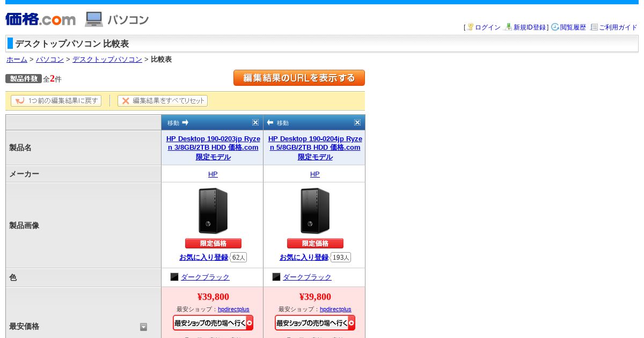
Task: Open 新規ID登録 link
Action: click(x=530, y=27)
